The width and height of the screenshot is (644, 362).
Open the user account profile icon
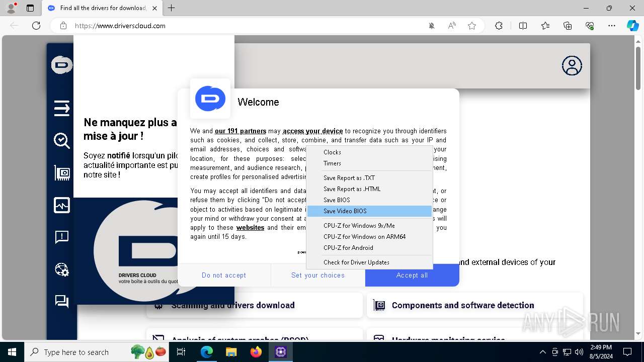(572, 65)
